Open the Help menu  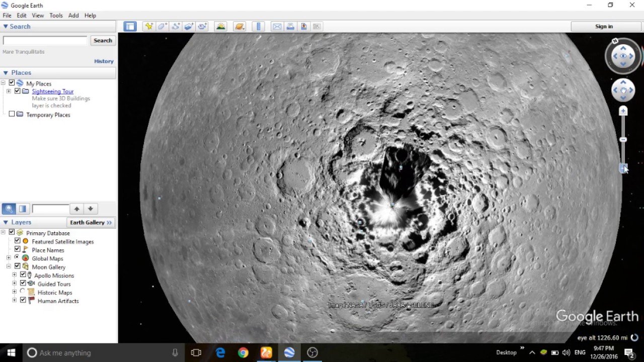[90, 16]
